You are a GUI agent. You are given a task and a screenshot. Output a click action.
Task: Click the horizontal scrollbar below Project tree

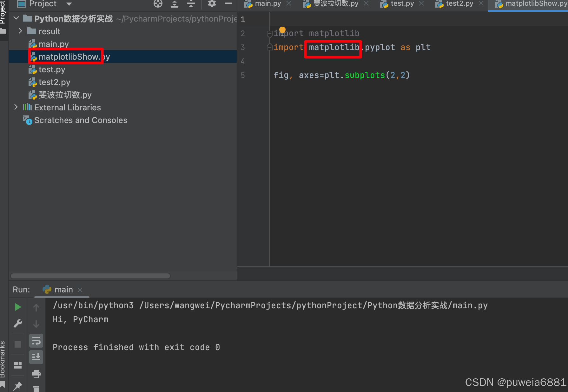click(x=90, y=276)
